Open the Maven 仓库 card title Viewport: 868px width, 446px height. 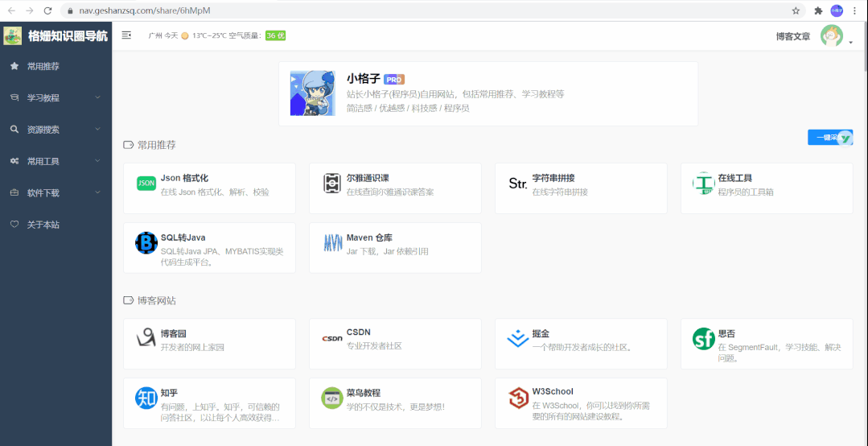[368, 237]
